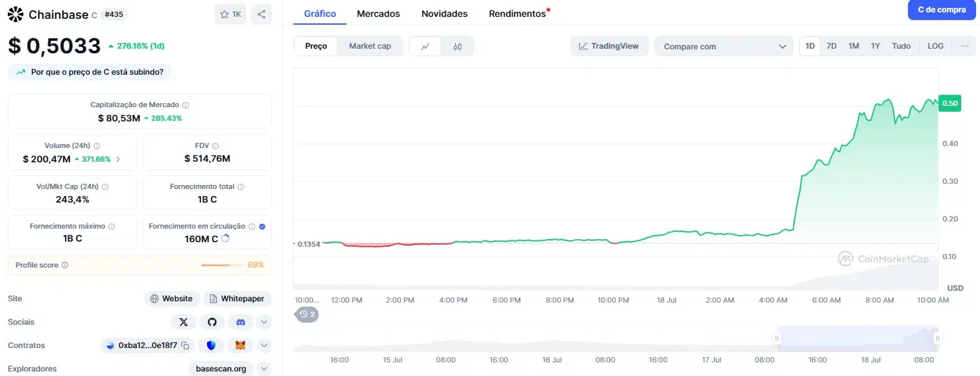Image resolution: width=980 pixels, height=376 pixels.
Task: Show info for Capitalização de Mercado
Action: 186,105
